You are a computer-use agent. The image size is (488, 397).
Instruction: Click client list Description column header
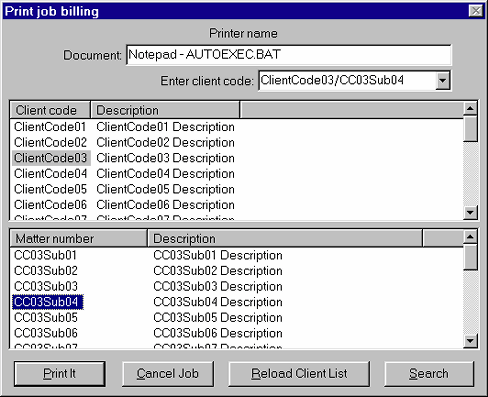[165, 110]
